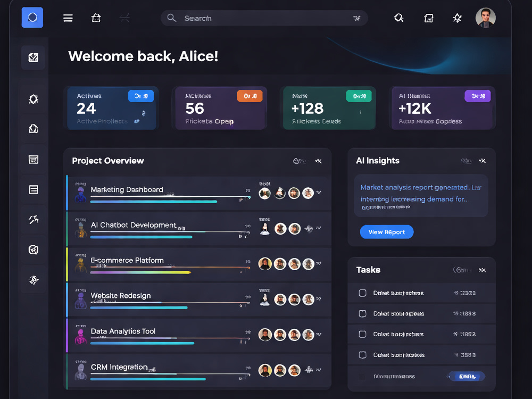Click blue button at Tasks panel bottom
The image size is (532, 399).
pos(467,376)
